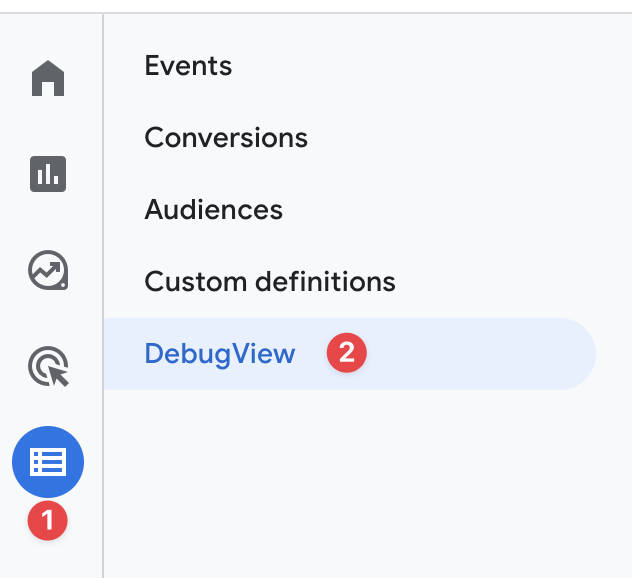632x578 pixels.
Task: Open Reports via the bar chart icon
Action: click(48, 174)
